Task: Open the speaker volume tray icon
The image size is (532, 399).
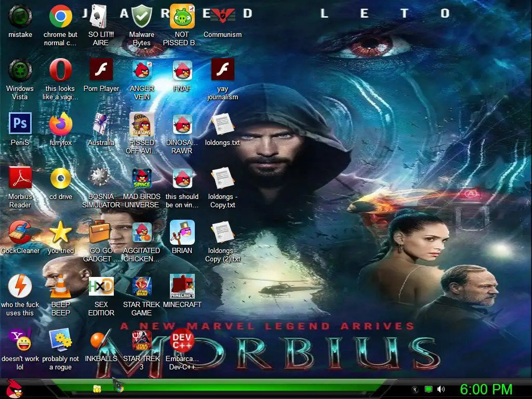Action: pyautogui.click(x=441, y=390)
